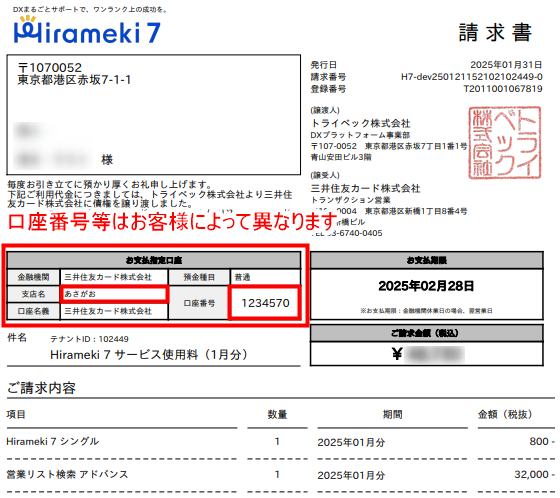Image resolution: width=560 pixels, height=498 pixels.
Task: Click the red company seal stamp
Action: click(x=505, y=143)
